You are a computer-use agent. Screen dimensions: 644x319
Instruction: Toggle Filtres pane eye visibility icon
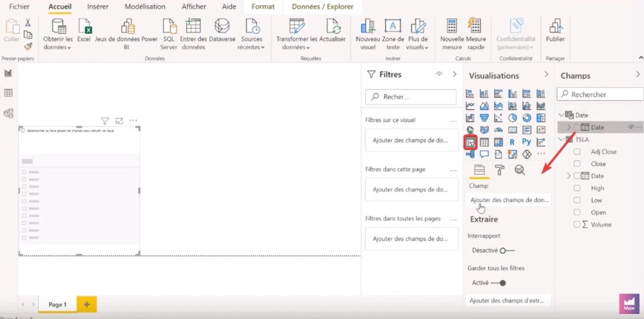pos(440,74)
